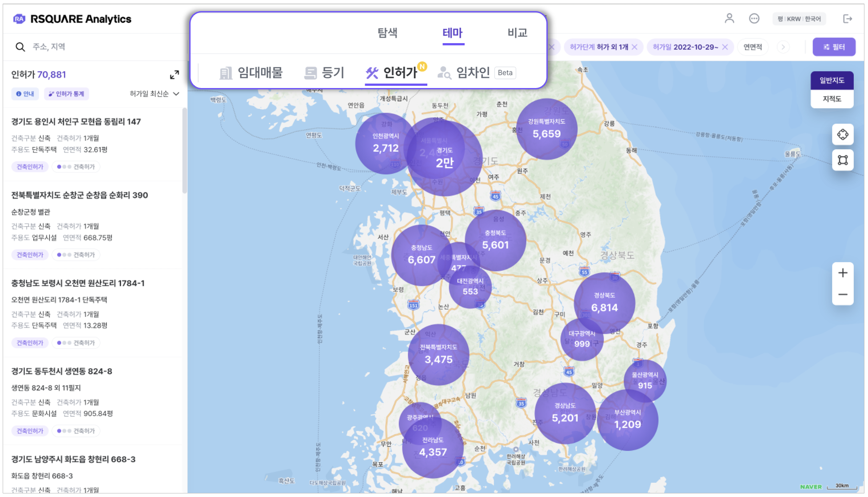Zoom out the map with minus
Image resolution: width=868 pixels, height=497 pixels.
(842, 294)
